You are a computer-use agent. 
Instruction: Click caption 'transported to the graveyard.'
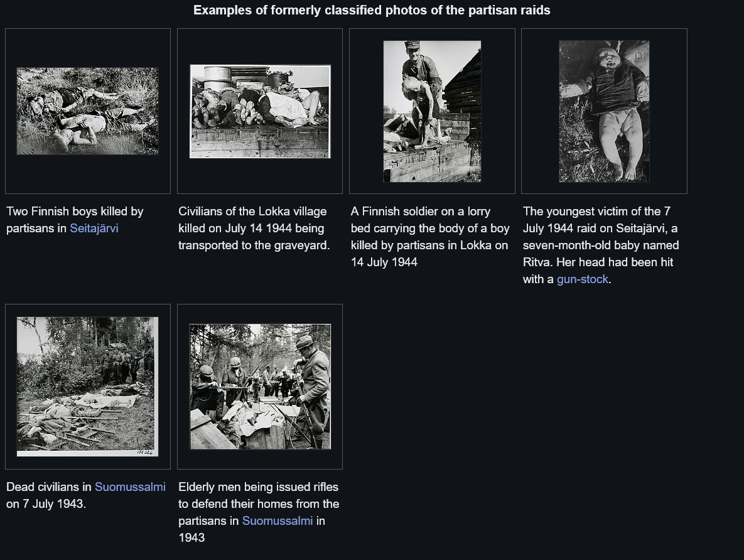tap(254, 245)
